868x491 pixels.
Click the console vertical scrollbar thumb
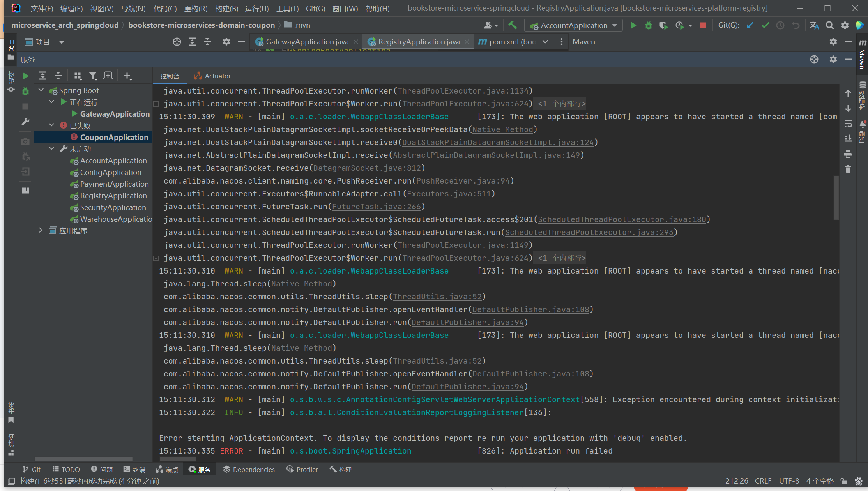click(x=836, y=198)
